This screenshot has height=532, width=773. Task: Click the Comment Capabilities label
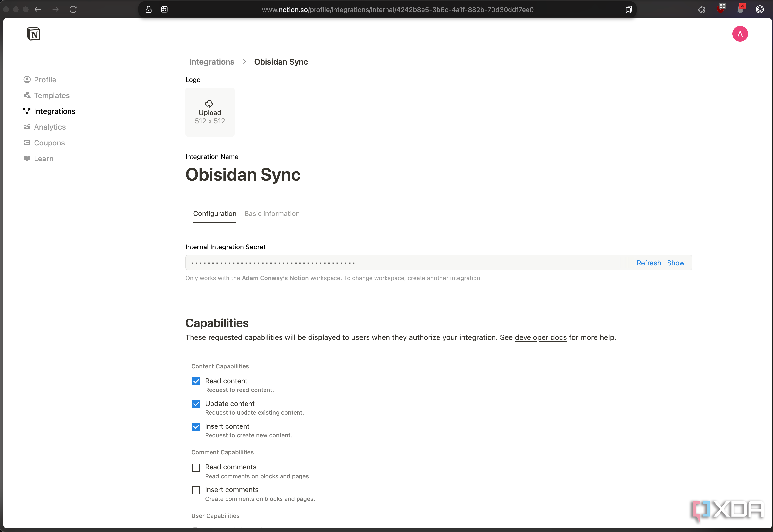click(x=222, y=452)
